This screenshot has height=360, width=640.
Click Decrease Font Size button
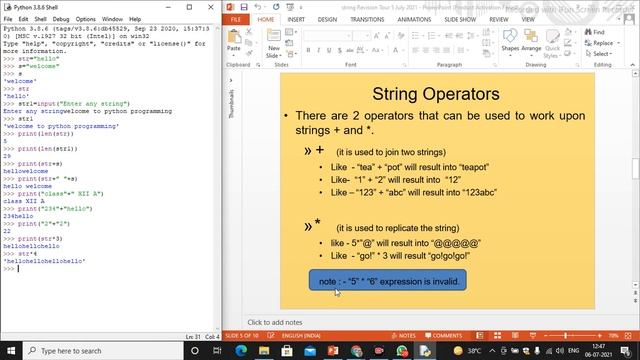coord(387,36)
